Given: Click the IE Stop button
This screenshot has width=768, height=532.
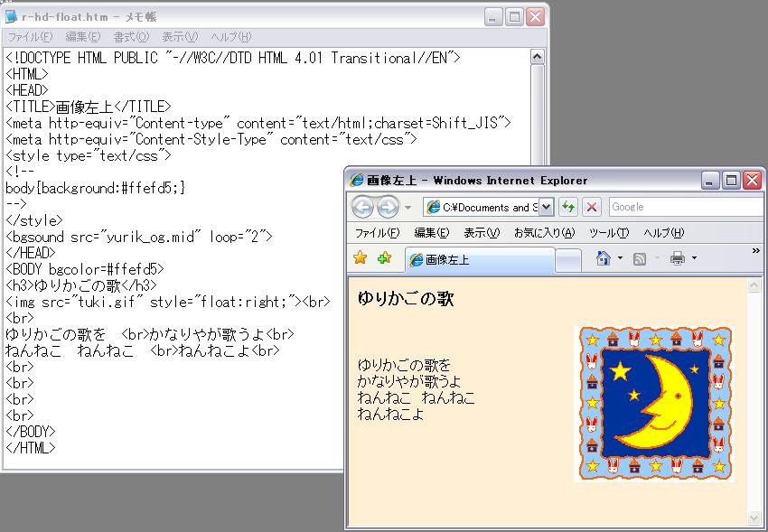Looking at the screenshot, I should coord(591,207).
